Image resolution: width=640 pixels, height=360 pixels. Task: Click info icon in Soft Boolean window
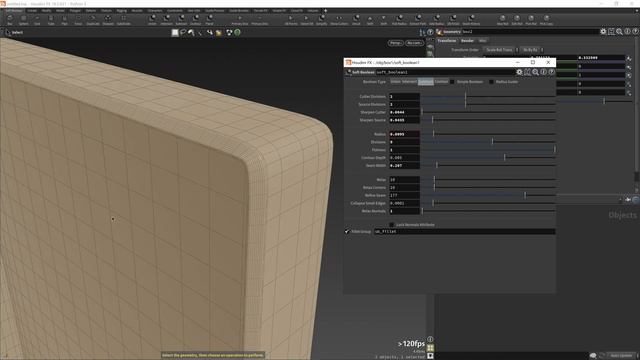coord(543,72)
